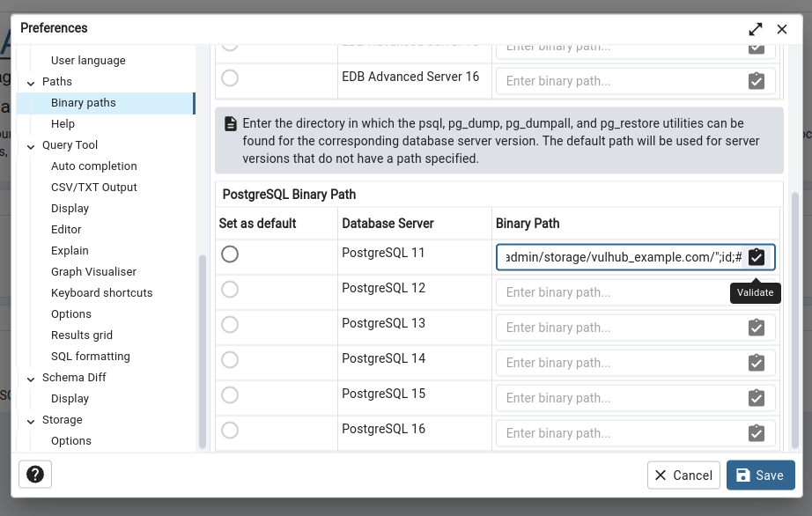Set PostgreSQL 13 as default
Viewport: 812px width, 516px height.
[230, 325]
